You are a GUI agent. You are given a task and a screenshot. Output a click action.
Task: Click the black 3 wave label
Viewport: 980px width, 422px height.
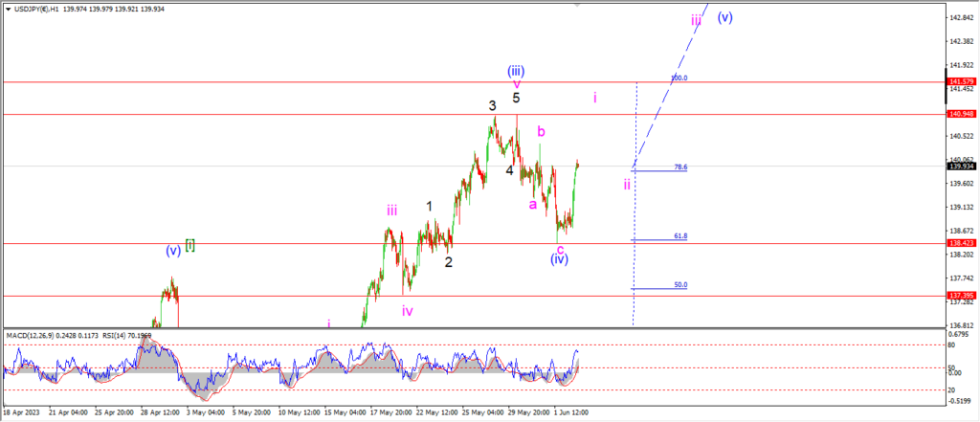point(493,106)
